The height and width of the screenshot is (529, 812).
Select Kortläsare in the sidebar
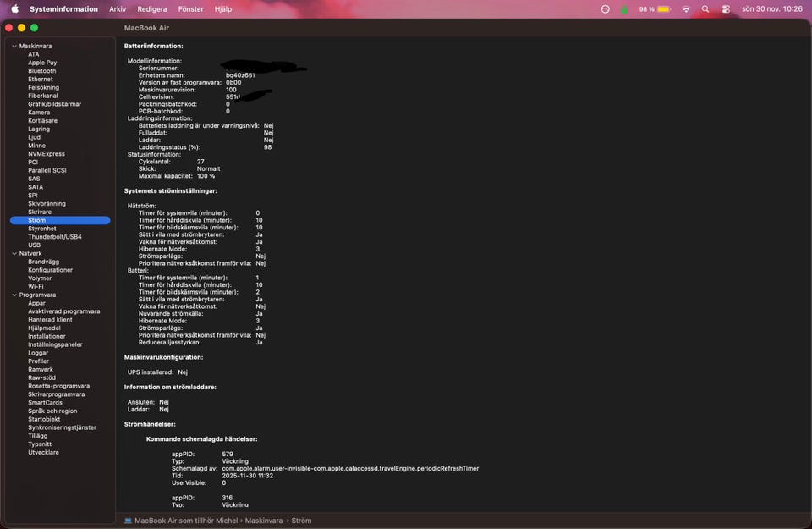42,121
